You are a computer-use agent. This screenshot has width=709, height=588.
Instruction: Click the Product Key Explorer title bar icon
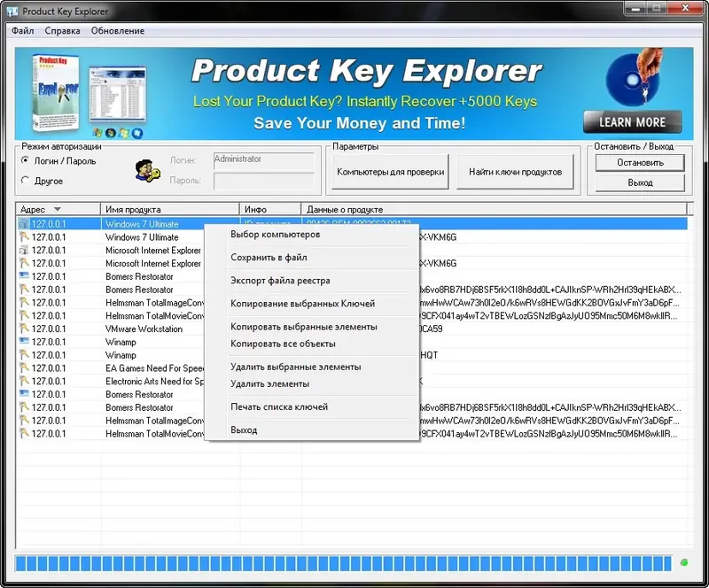pyautogui.click(x=11, y=11)
